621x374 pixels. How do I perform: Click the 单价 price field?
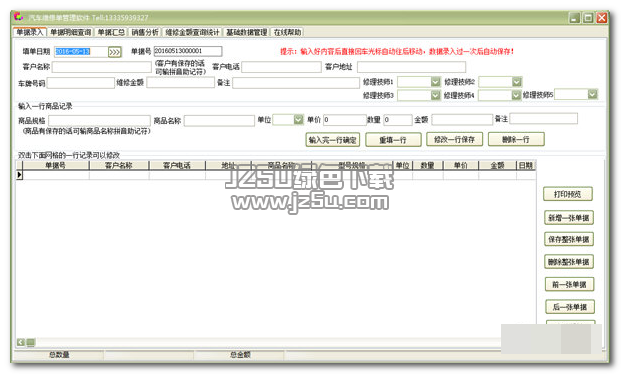[345, 120]
